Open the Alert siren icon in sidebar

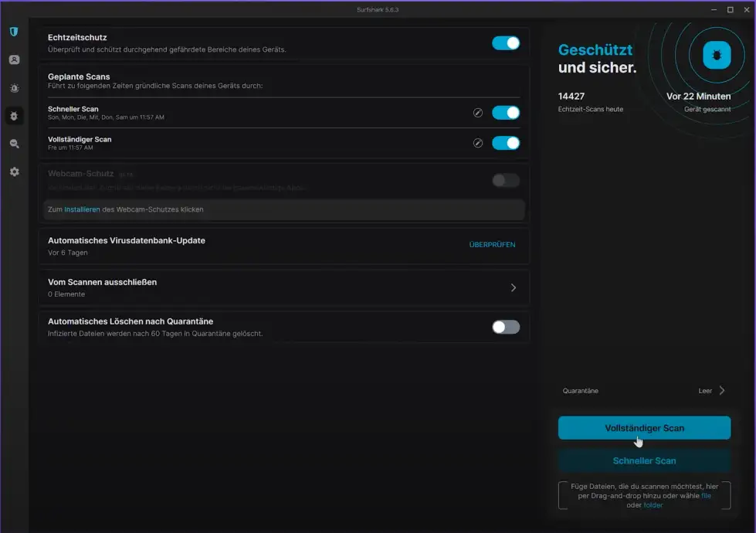pyautogui.click(x=14, y=88)
